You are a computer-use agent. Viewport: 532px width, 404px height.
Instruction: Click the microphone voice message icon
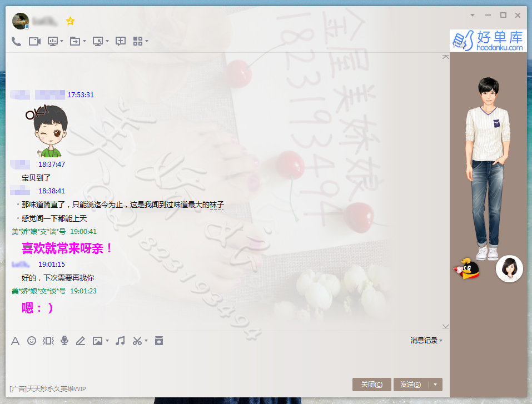pos(64,341)
